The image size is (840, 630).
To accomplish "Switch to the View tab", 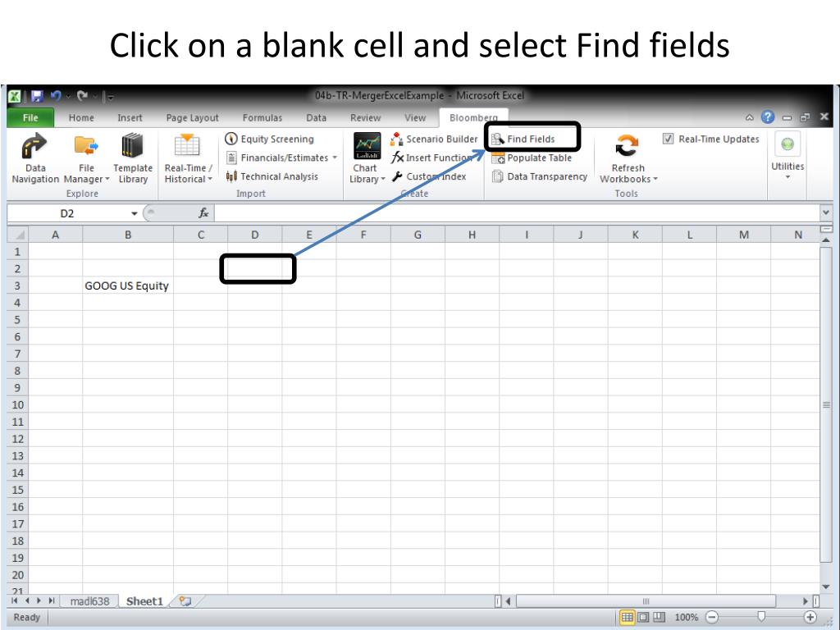I will [414, 118].
